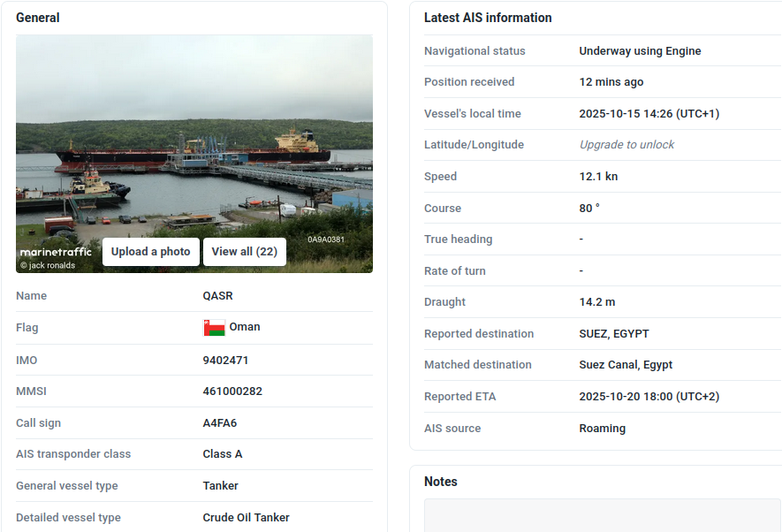Screen dimensions: 782x532
Task: Select the Crude Oil Tanker vessel type
Action: coord(247,518)
